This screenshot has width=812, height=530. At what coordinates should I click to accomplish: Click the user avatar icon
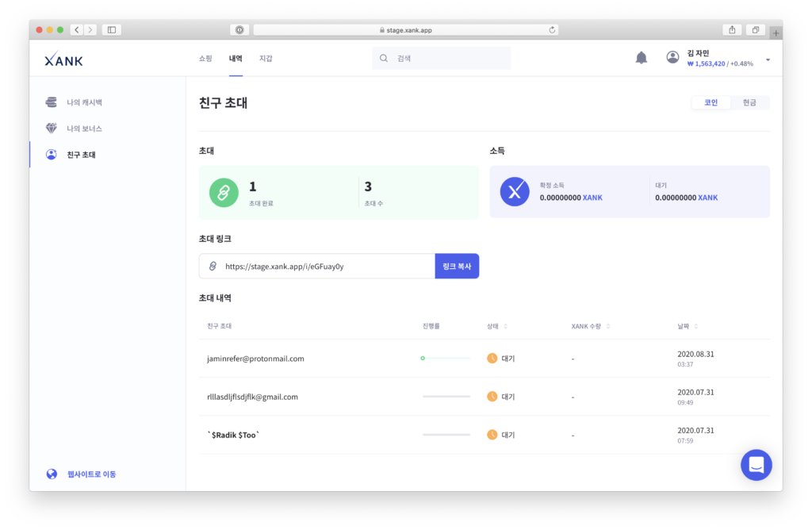point(672,57)
